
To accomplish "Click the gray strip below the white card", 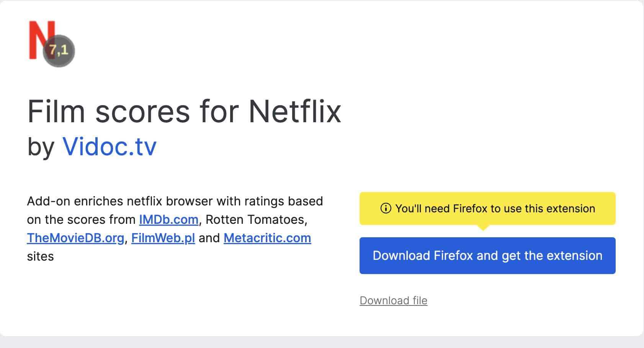I will tap(322, 343).
